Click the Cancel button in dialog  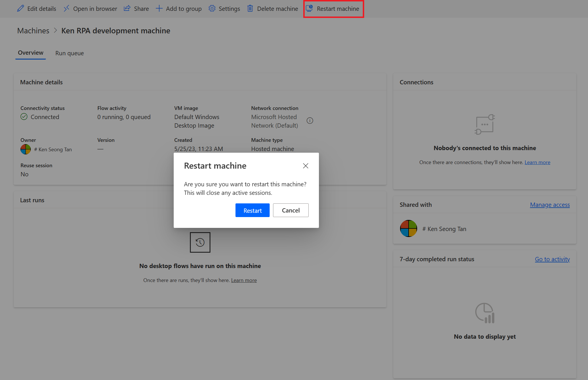(290, 210)
